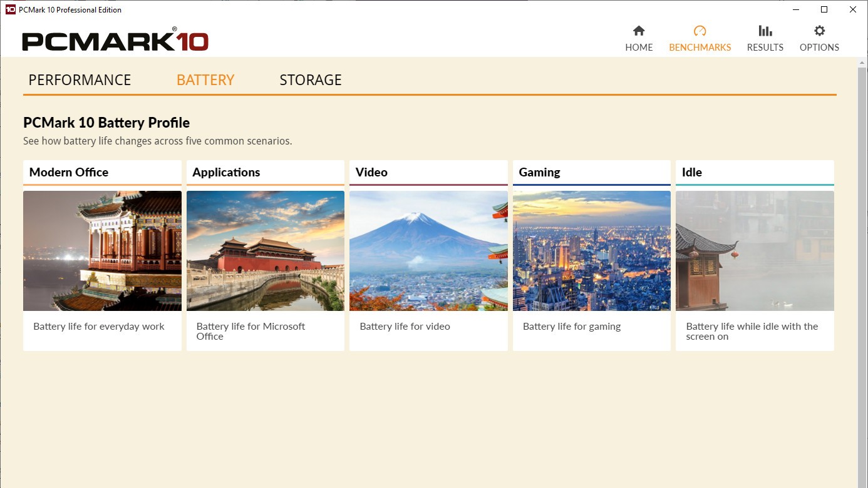Select the Idle test foggy image
Screen dimensions: 868x488
(755, 250)
